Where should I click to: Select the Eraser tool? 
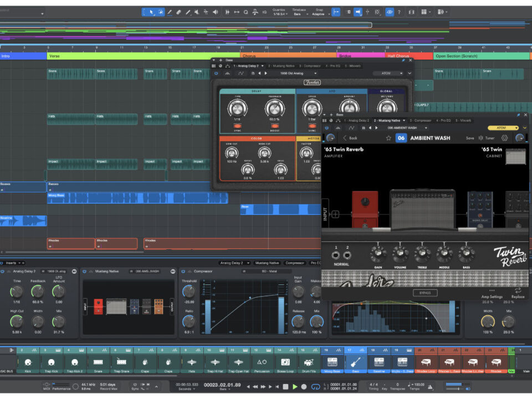pyautogui.click(x=179, y=12)
